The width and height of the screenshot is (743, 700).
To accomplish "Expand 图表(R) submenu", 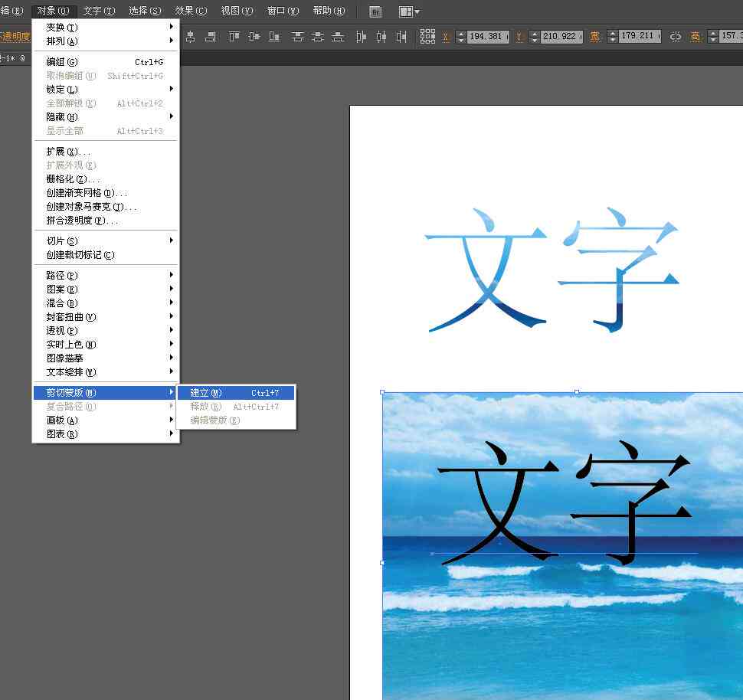I will [x=106, y=434].
